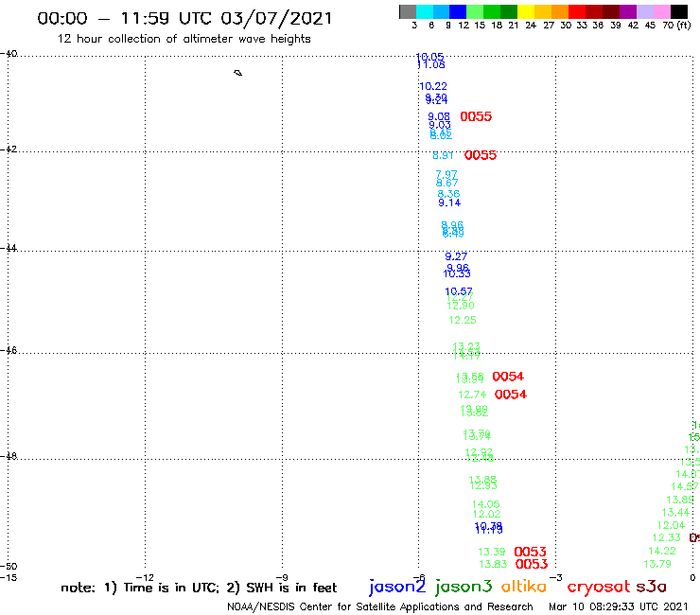Click the -44 latitude axis label
Screen dimensions: 700x615
[x=9, y=248]
